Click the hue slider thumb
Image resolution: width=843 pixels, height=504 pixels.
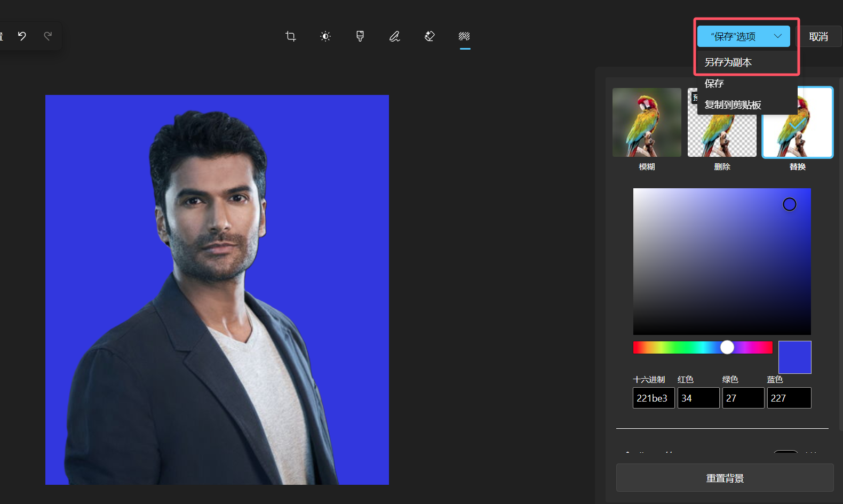(x=727, y=347)
